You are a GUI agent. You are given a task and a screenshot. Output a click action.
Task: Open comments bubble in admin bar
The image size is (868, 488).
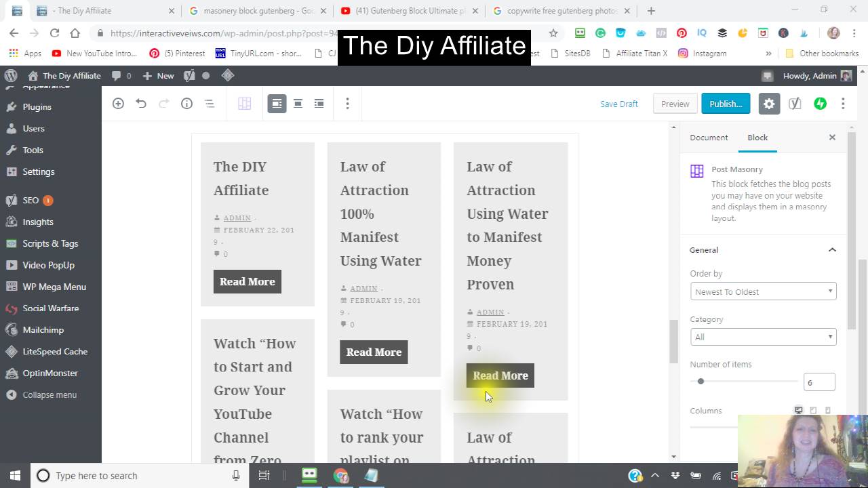(121, 76)
